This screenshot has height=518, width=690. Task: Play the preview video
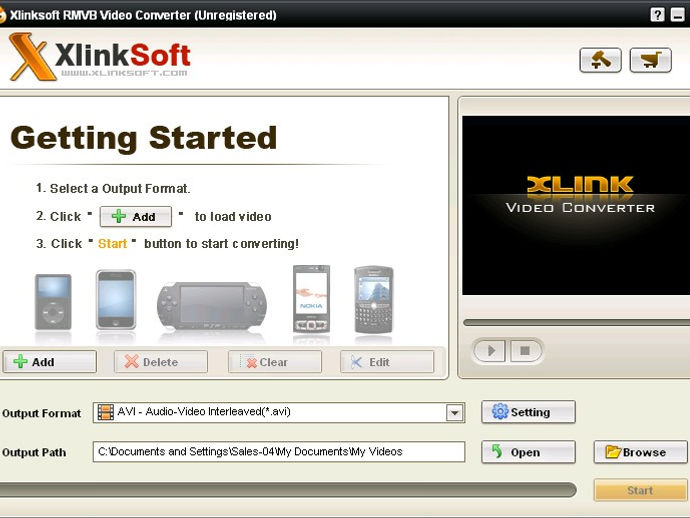[x=491, y=351]
